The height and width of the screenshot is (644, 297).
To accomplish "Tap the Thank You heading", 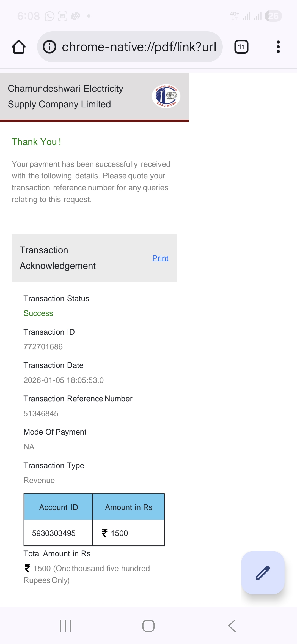I will (36, 142).
